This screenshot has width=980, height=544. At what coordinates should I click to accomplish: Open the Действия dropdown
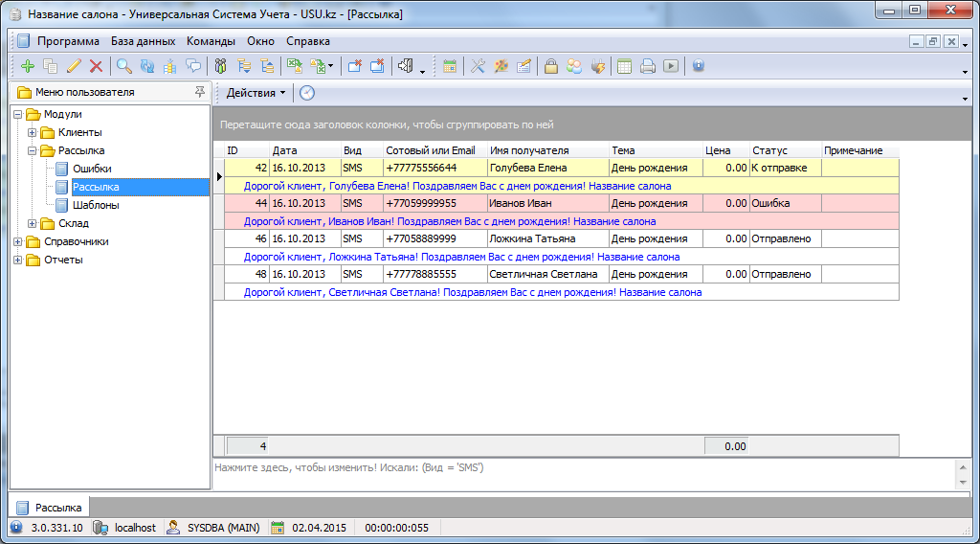pyautogui.click(x=256, y=93)
